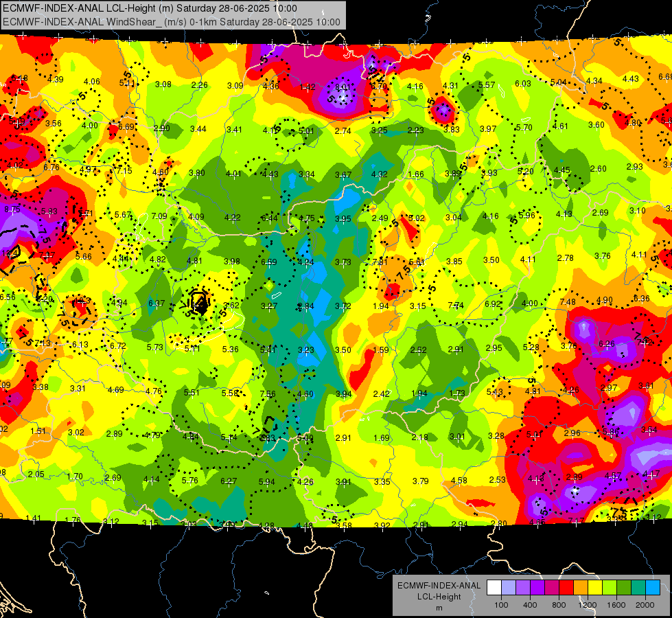Click the legend tick label '800'
Screen dimensions: 672x618
559,605
